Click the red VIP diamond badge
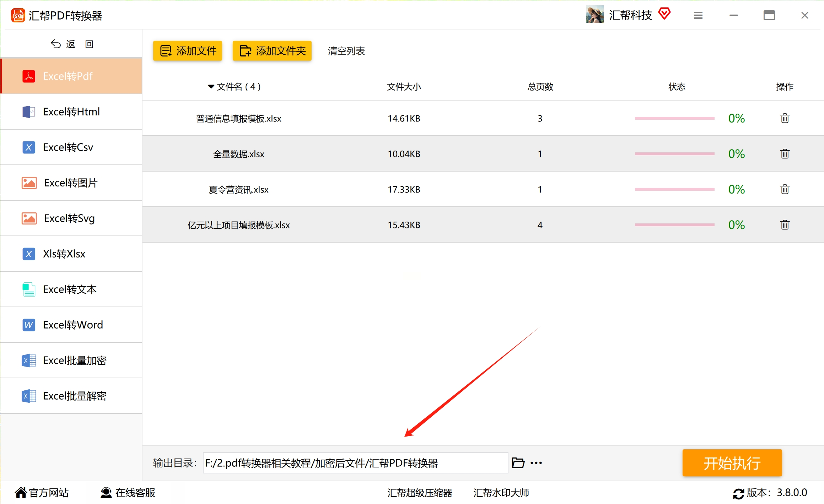 tap(664, 14)
